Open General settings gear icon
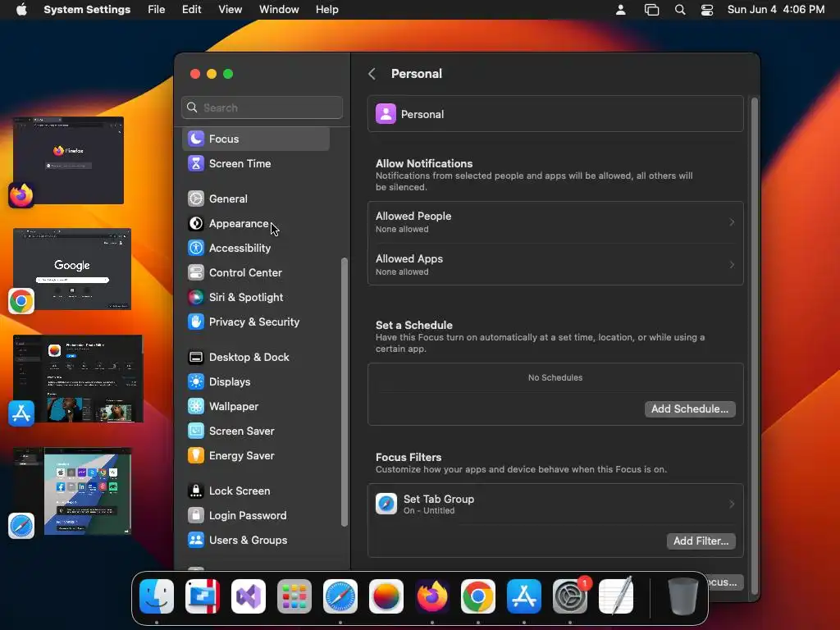Viewport: 840px width, 630px height. [196, 199]
